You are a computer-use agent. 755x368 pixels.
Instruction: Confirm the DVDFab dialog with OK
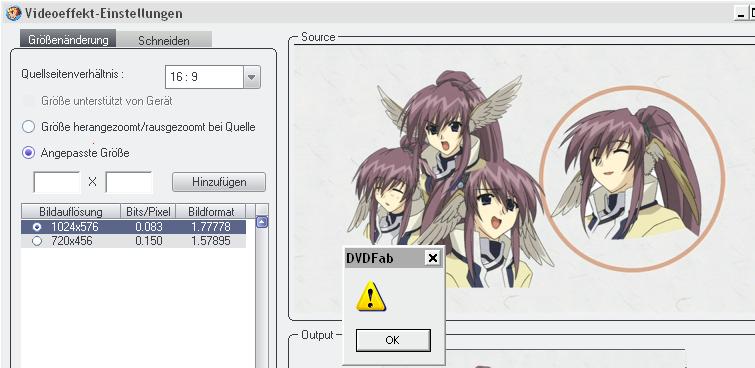coord(393,340)
